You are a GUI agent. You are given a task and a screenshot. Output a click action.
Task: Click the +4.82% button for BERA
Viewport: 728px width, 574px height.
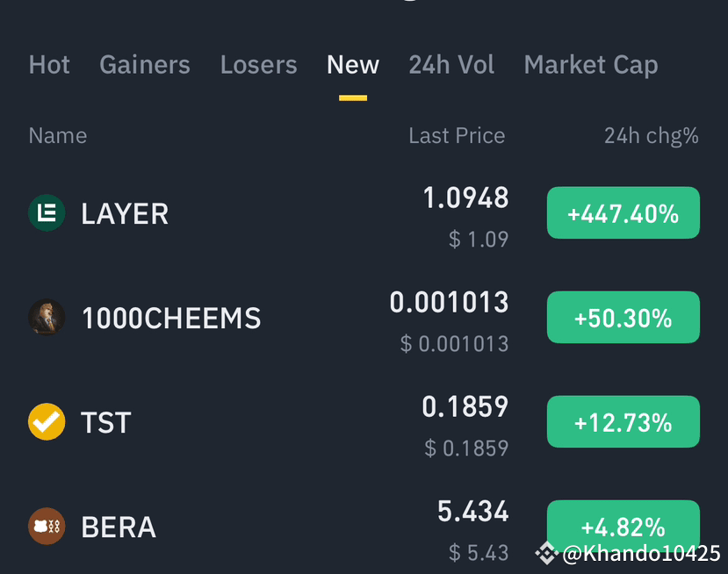623,527
